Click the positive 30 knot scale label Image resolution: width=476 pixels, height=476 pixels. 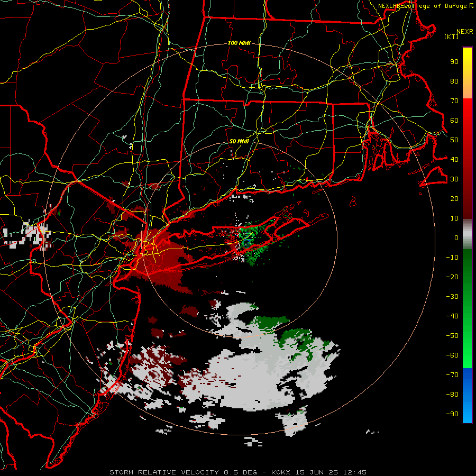tap(454, 179)
